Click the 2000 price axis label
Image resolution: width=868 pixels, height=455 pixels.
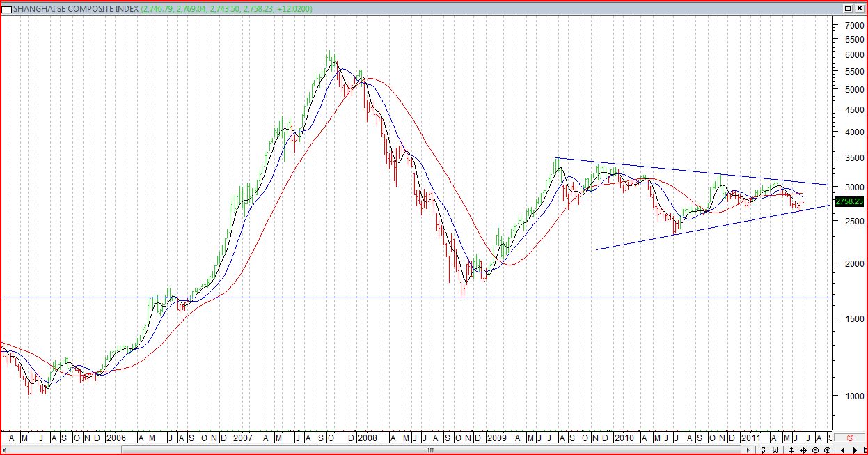pyautogui.click(x=853, y=264)
